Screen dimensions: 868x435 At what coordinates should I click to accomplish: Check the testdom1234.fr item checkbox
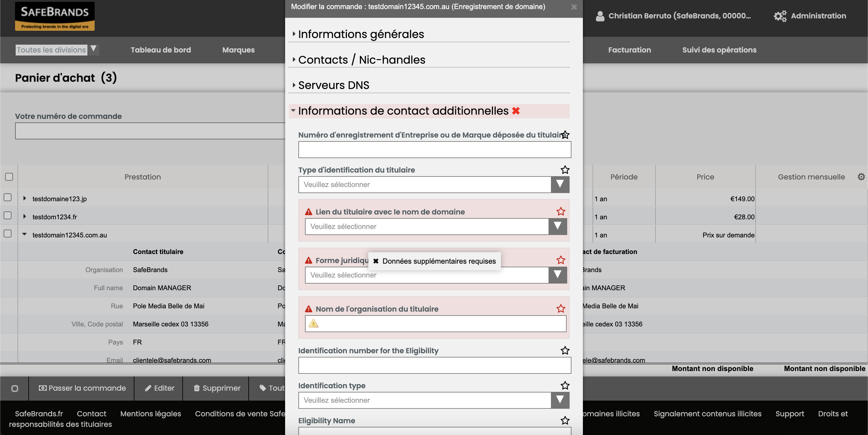(8, 215)
